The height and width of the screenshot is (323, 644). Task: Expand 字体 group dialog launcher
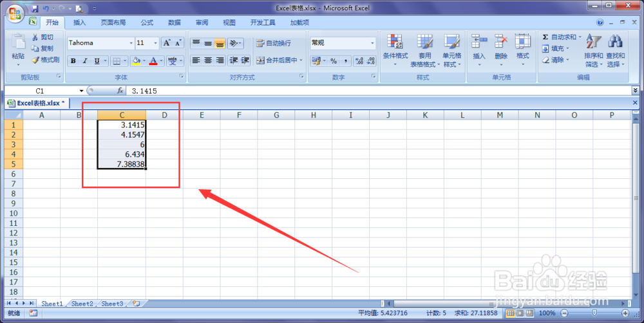tap(181, 77)
